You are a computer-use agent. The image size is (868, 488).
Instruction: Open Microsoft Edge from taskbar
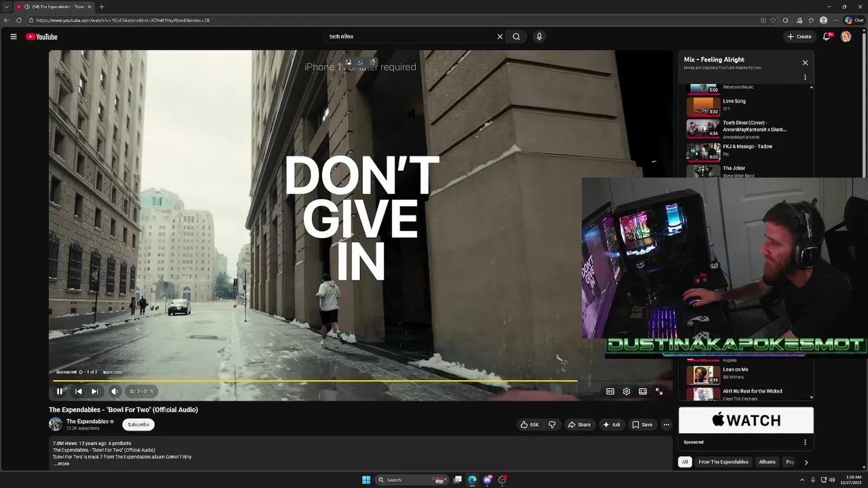pos(472,480)
